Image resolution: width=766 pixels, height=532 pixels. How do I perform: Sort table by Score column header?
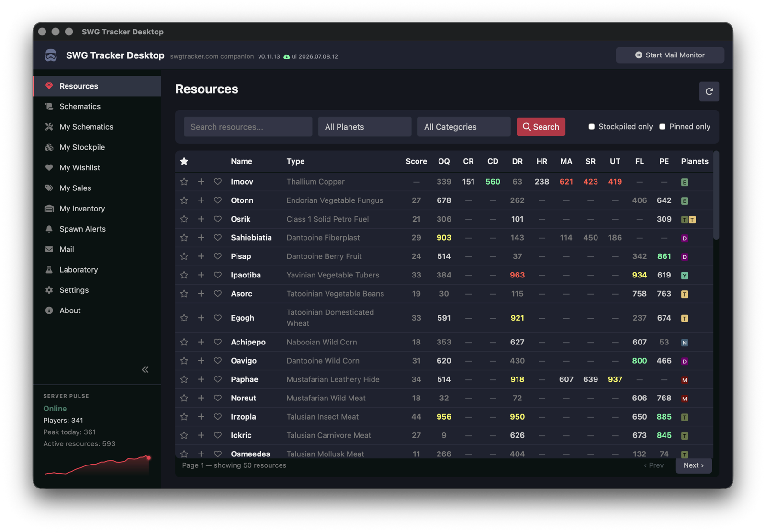point(416,161)
